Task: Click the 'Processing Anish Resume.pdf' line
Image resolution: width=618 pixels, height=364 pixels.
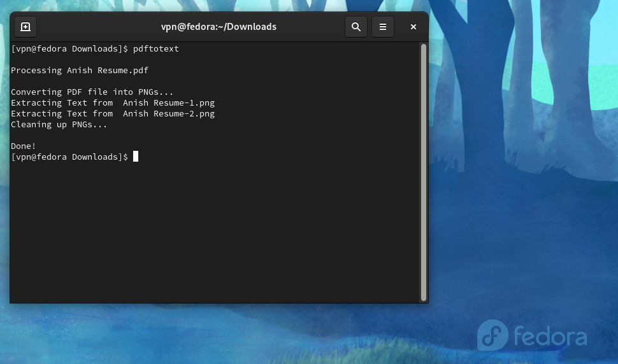Action: pos(80,71)
